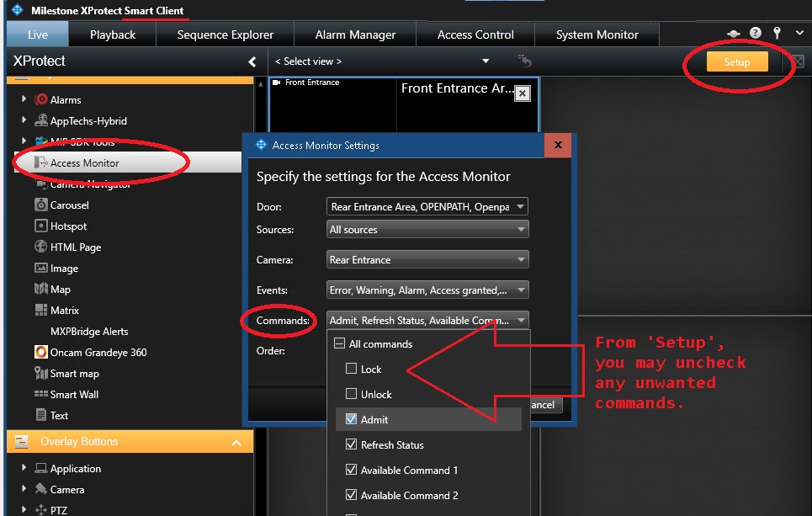
Task: Open the help question mark icon
Action: (x=756, y=33)
